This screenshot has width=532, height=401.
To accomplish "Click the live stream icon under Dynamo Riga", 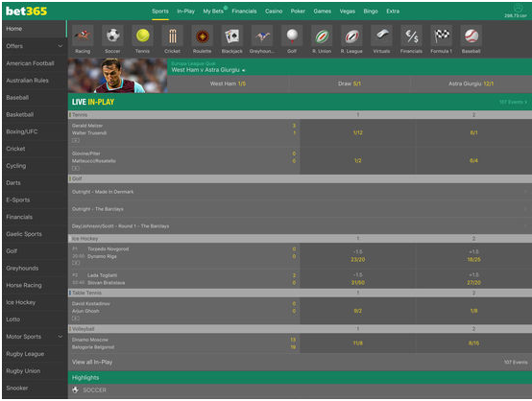I will (x=76, y=263).
